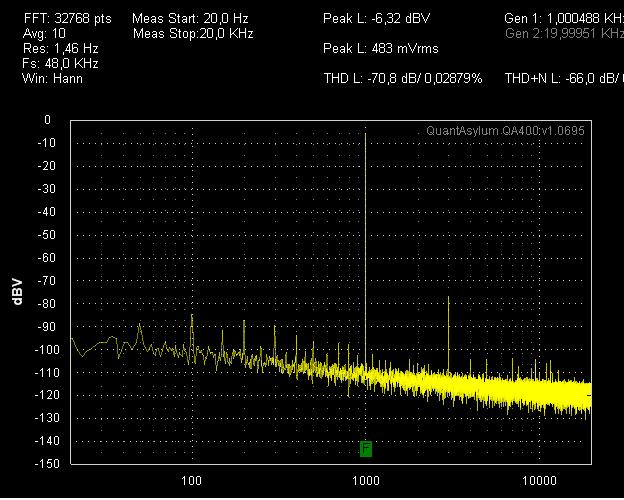Click the 'THD L: -70,8 dB' readout

tap(403, 78)
